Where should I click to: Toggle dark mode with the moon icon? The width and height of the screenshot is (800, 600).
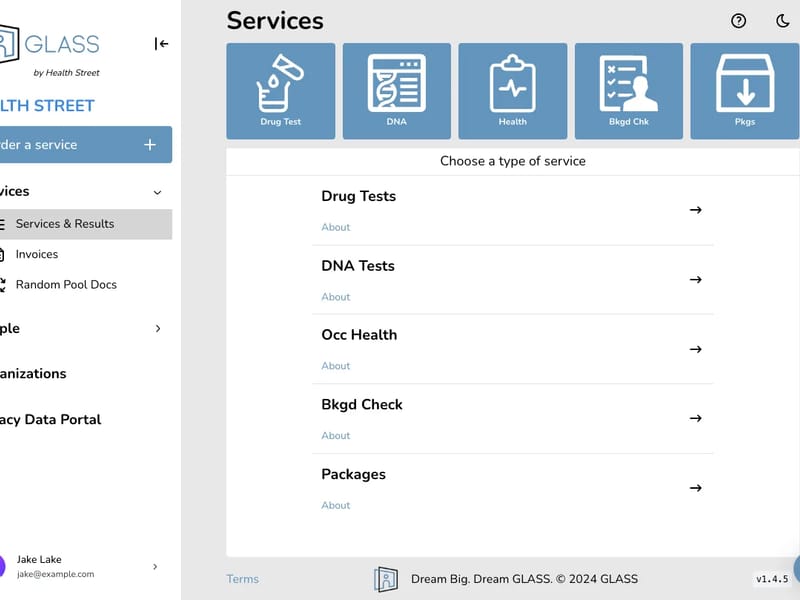(x=783, y=21)
